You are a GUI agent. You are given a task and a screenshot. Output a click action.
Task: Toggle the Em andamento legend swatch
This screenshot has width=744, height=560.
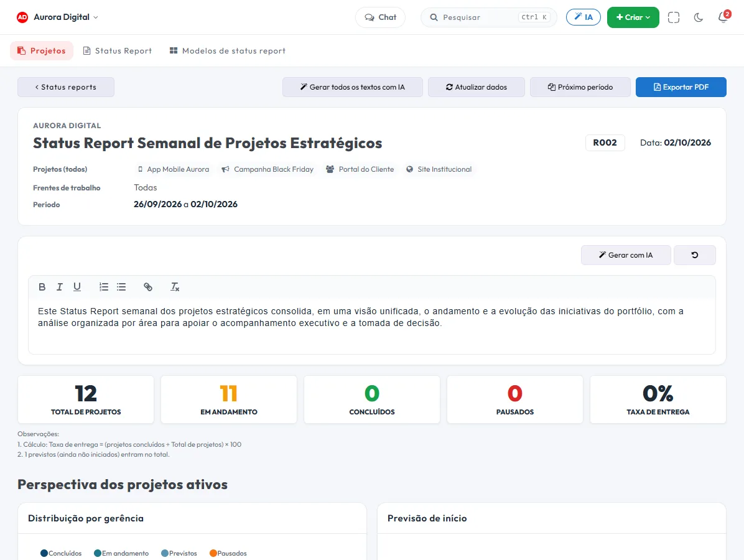(x=98, y=553)
